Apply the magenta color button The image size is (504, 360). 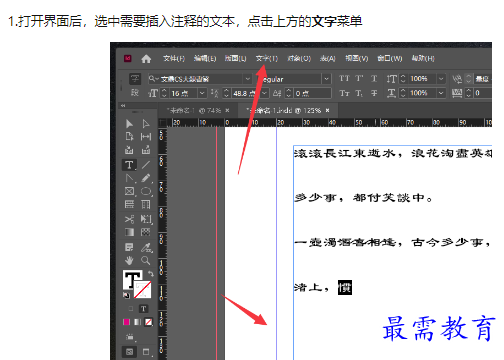[126, 322]
